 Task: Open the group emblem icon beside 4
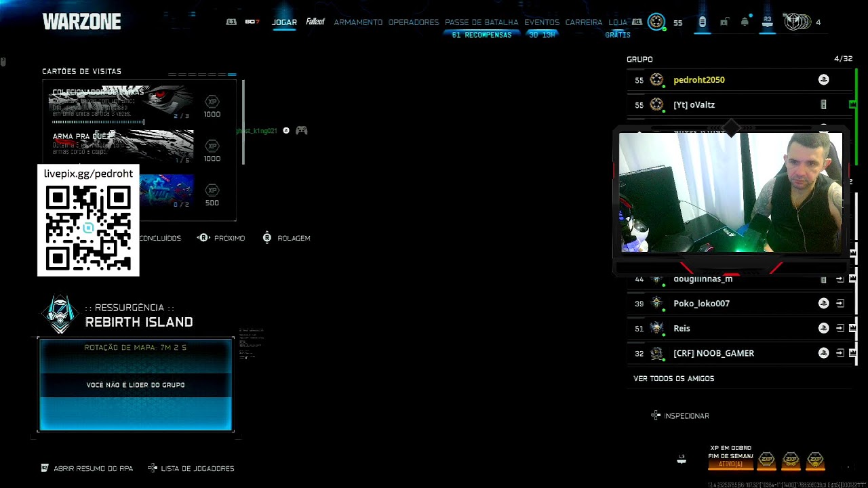click(x=797, y=22)
